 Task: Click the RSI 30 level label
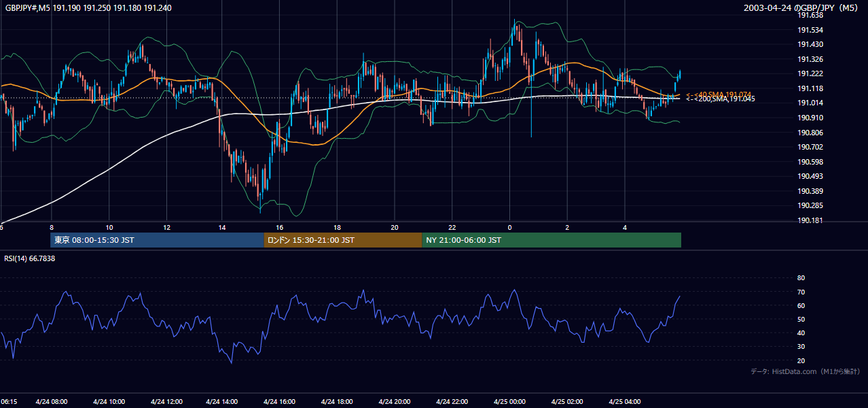pos(801,347)
